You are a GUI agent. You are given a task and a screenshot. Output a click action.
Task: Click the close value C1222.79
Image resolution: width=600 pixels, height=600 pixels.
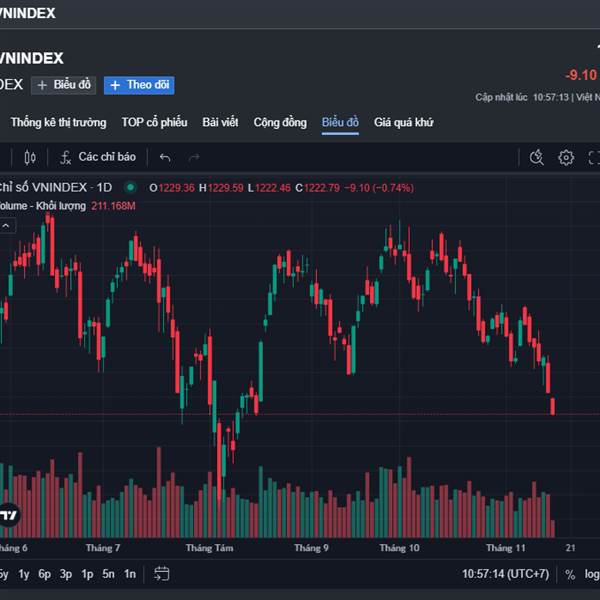tap(318, 188)
